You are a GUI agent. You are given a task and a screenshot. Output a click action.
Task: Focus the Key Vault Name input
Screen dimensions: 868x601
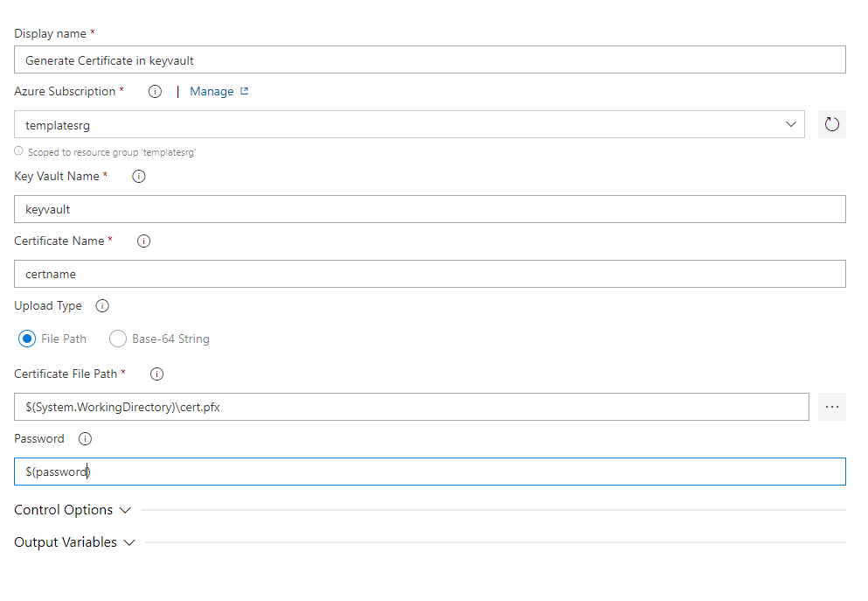(x=429, y=209)
